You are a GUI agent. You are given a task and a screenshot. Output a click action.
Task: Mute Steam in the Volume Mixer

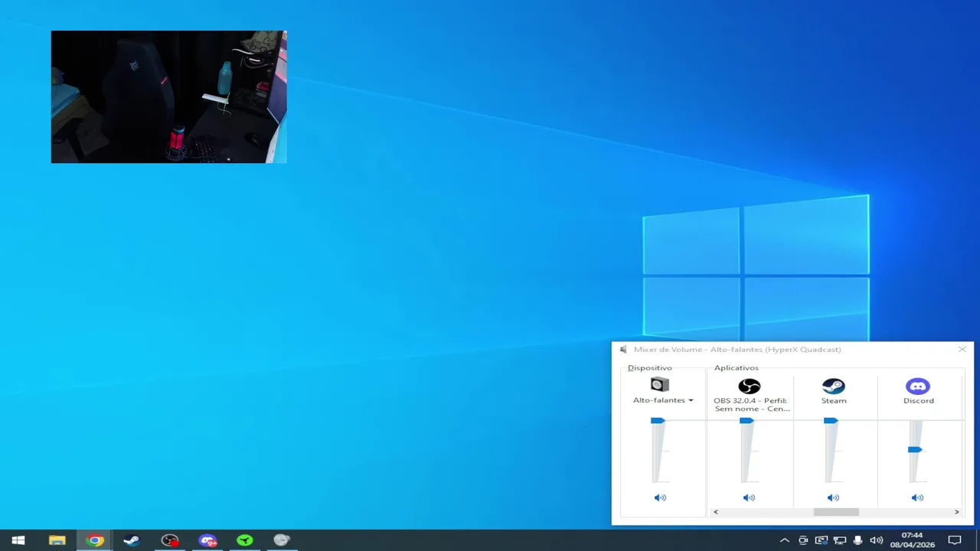pos(833,497)
